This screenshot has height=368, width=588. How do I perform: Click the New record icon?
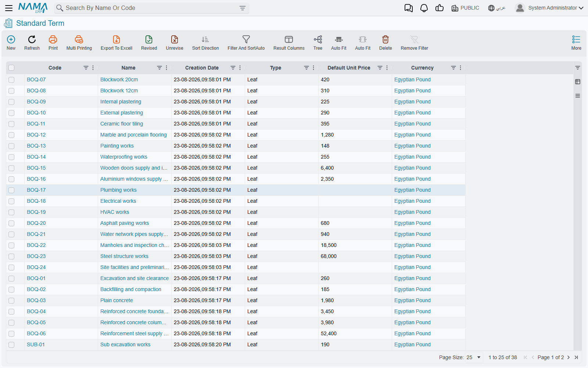click(11, 39)
